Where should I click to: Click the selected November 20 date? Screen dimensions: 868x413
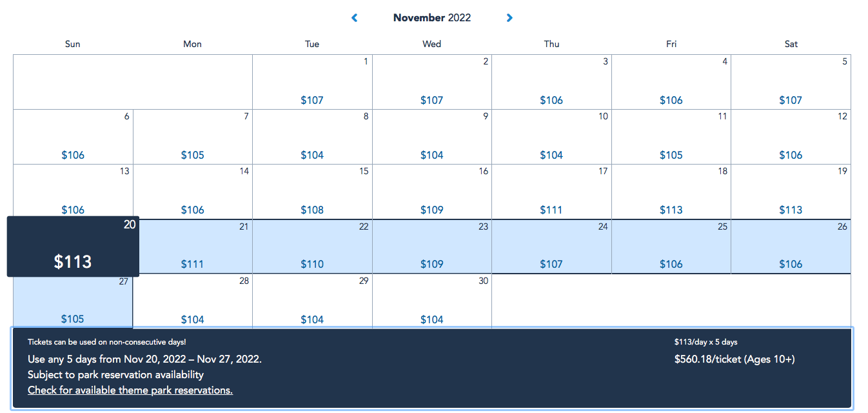(x=73, y=247)
